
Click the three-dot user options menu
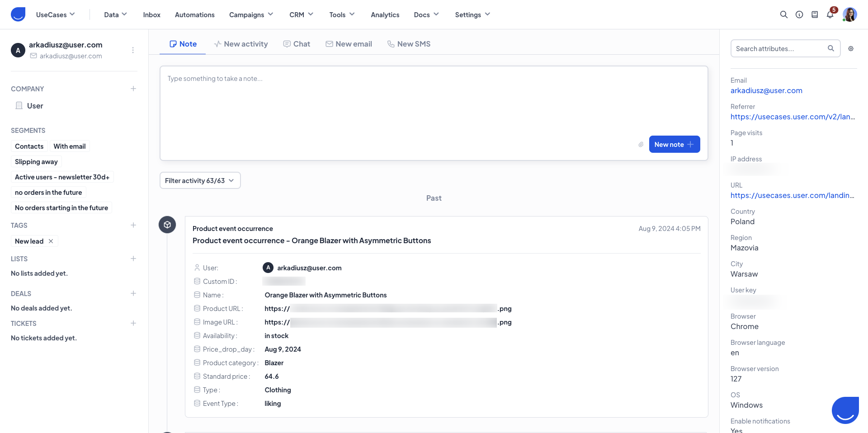pos(133,50)
